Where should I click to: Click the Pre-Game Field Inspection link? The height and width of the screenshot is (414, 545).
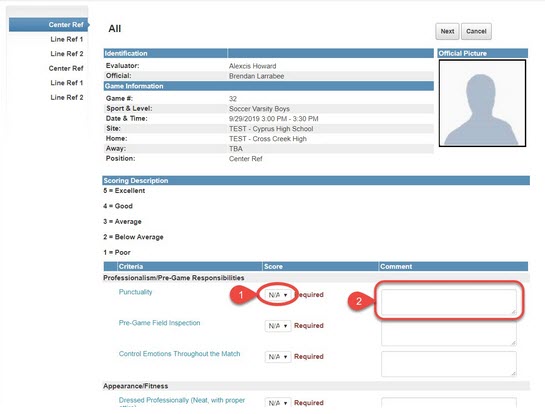coord(160,323)
